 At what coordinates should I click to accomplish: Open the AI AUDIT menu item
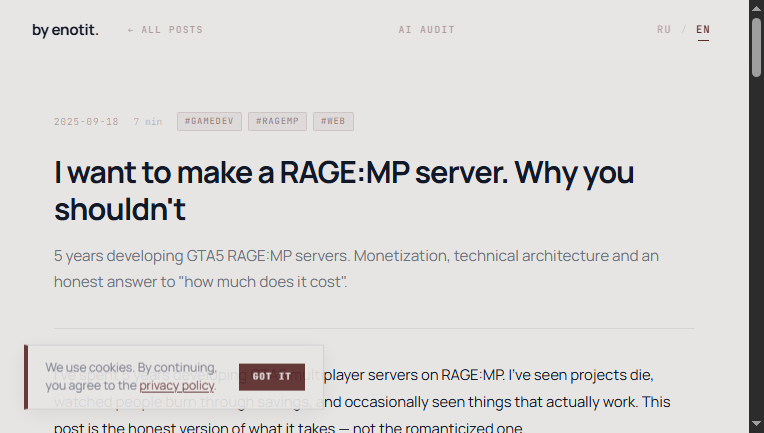coord(427,30)
